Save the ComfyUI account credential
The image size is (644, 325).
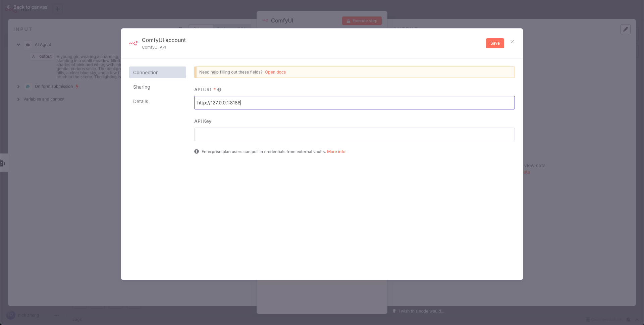(x=495, y=43)
